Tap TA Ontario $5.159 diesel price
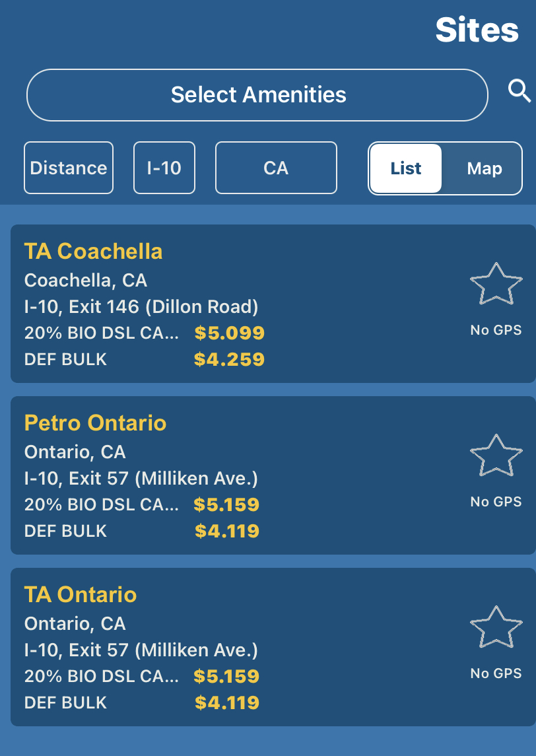536x756 pixels. click(226, 677)
